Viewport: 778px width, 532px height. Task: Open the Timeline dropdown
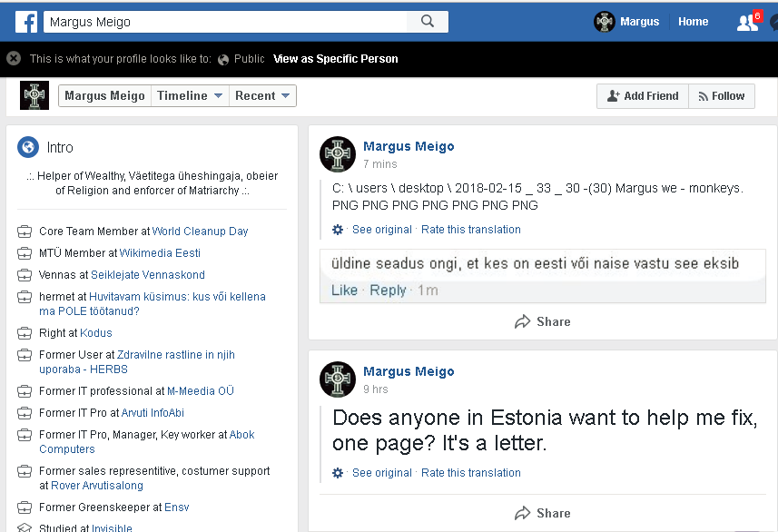click(x=190, y=96)
